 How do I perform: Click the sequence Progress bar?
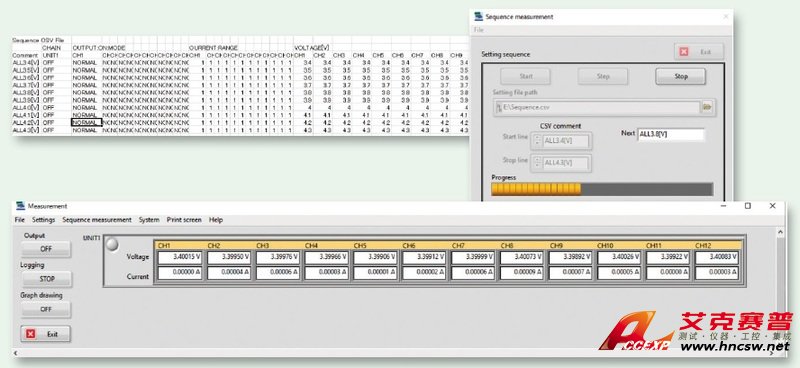click(x=602, y=189)
